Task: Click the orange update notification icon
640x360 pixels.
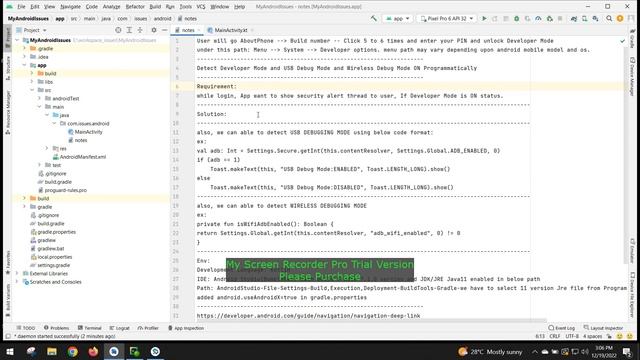Action: click(620, 18)
